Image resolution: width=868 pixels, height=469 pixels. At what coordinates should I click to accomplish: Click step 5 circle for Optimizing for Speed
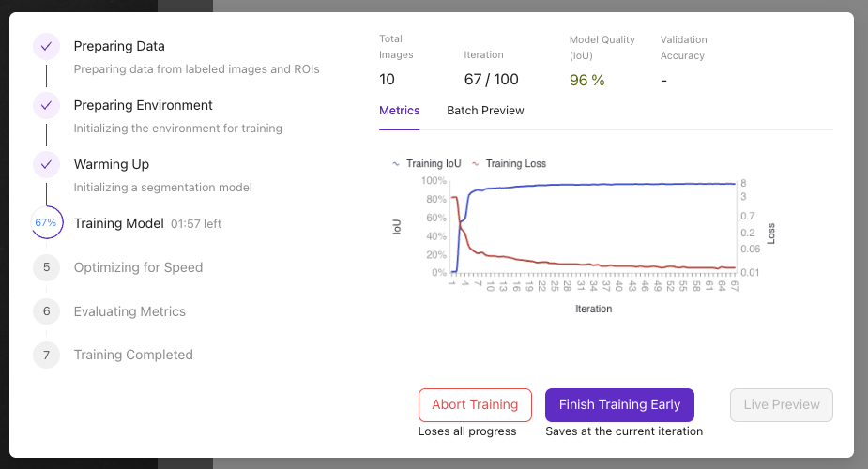tap(46, 267)
